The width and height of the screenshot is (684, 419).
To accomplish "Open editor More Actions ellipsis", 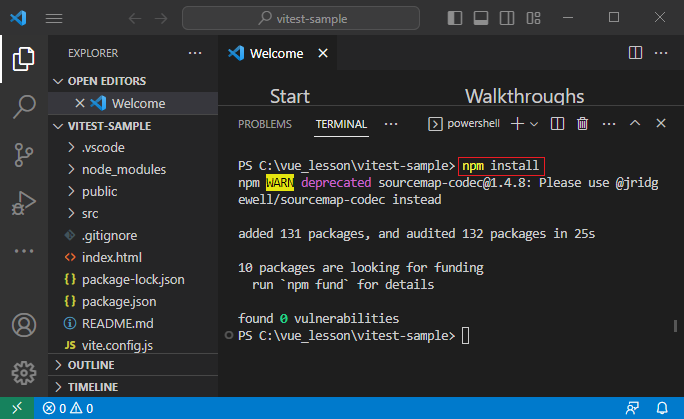I will tap(661, 53).
